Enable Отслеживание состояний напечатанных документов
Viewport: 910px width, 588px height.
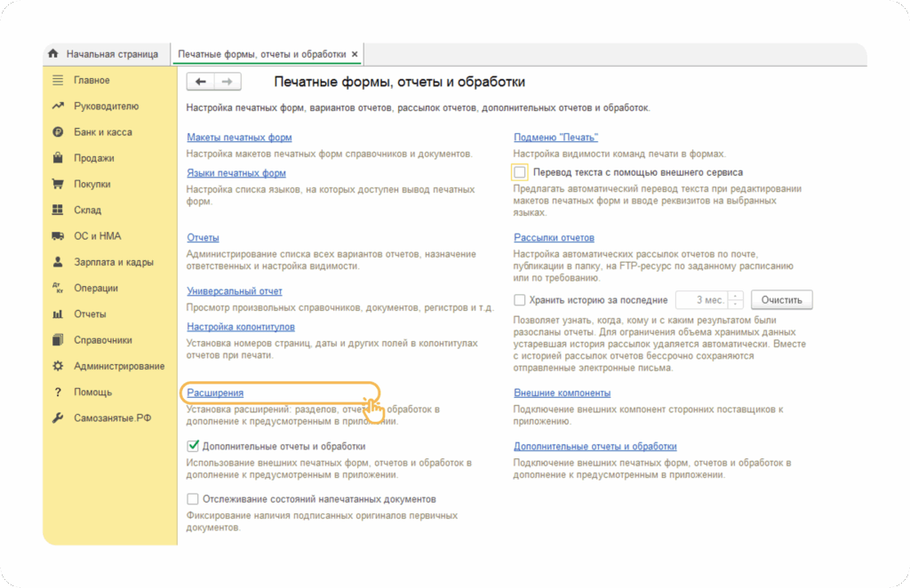(x=193, y=499)
